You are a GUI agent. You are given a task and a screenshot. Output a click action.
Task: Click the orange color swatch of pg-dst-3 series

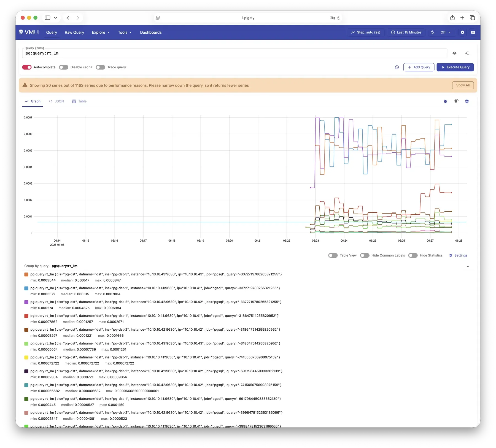[26, 274]
